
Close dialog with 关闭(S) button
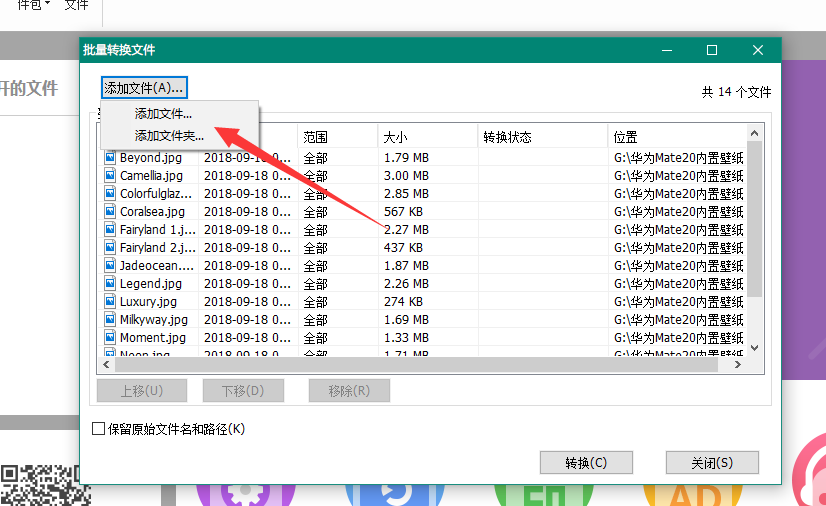coord(712,462)
